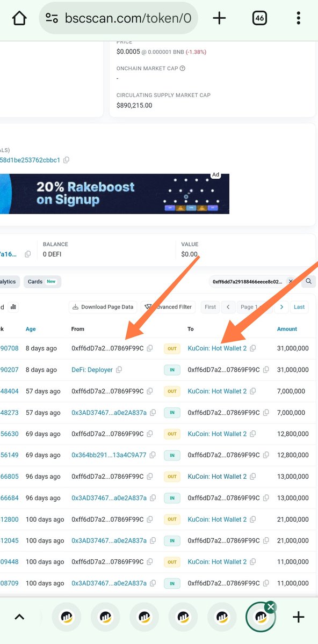
Task: Copy KuCoin Hot Wallet 2 in 56630 row
Action: click(x=253, y=434)
